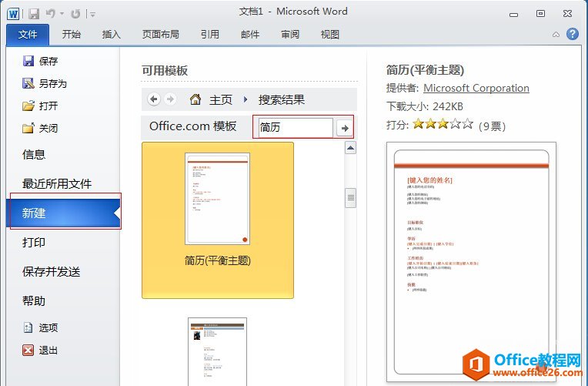588x386 pixels.
Task: Open 选项 from the backstage menu
Action: pos(41,327)
